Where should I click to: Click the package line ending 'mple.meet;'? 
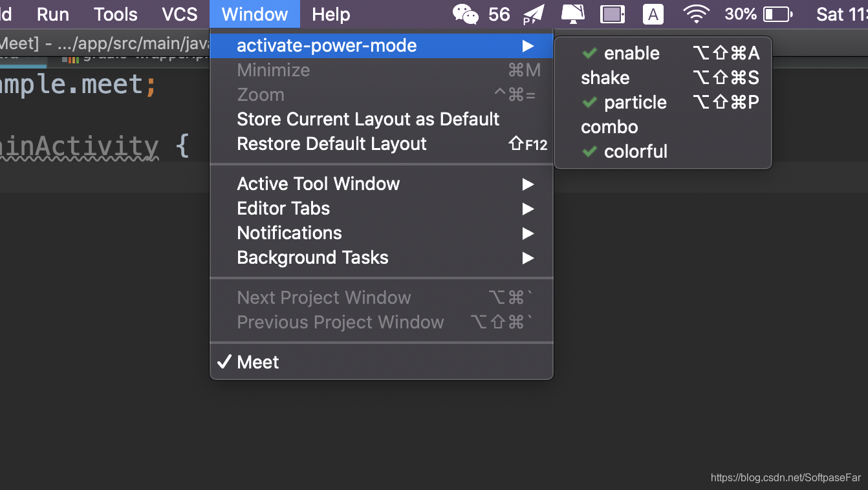click(x=78, y=85)
